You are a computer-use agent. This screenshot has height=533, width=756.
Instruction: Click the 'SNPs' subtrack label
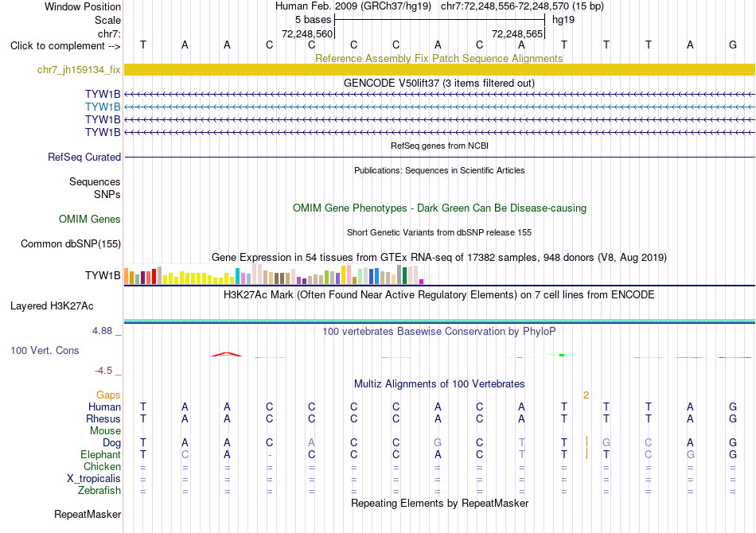[x=107, y=194]
